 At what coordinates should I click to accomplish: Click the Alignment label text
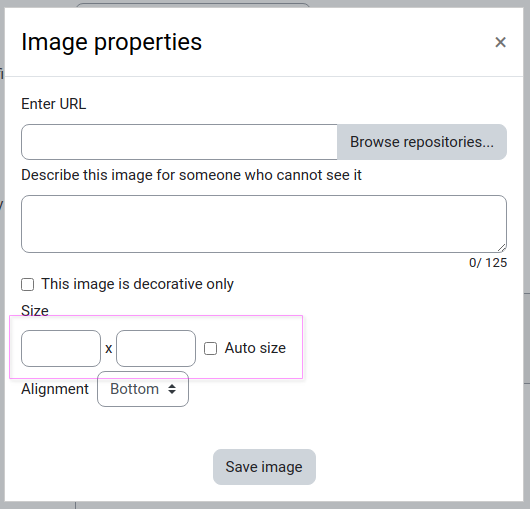55,389
